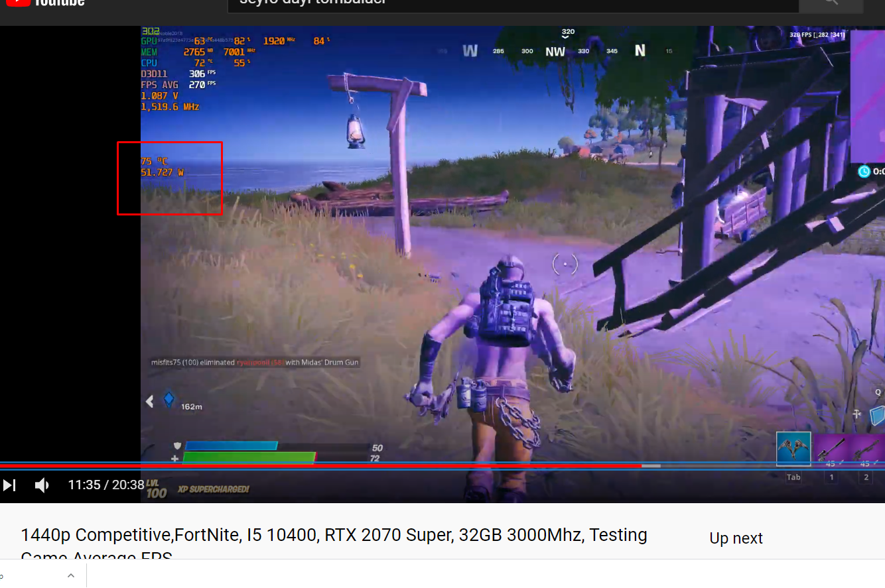Click the health value "72" beside the green bar
This screenshot has height=588, width=885.
click(x=375, y=459)
